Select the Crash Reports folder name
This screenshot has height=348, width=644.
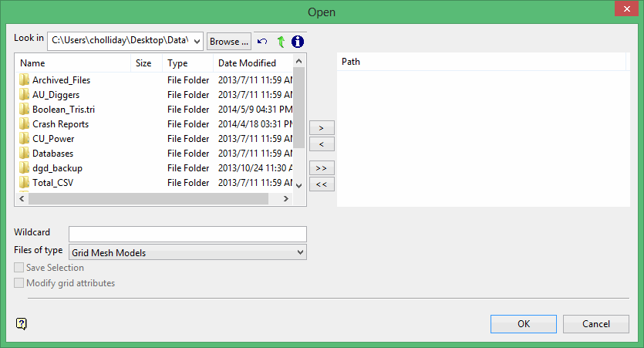click(60, 124)
